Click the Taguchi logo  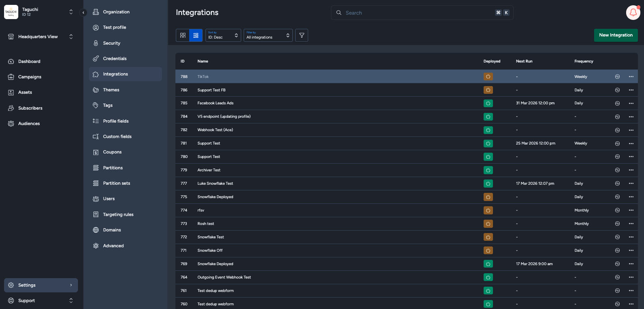pos(11,12)
